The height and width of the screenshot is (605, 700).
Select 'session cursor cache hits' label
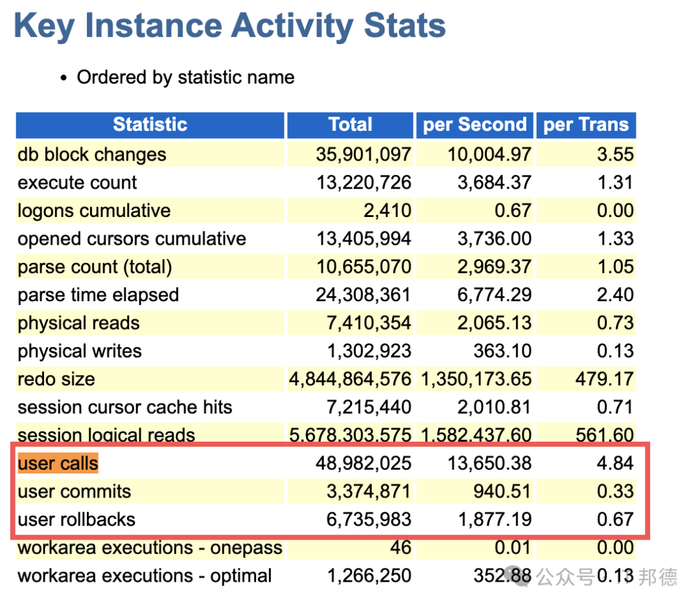click(x=125, y=408)
